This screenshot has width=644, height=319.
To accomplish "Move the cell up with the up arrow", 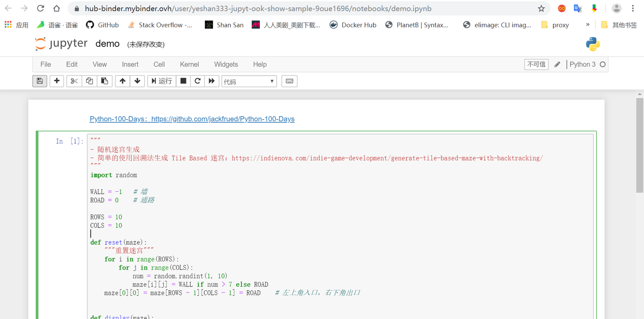I will tap(122, 81).
